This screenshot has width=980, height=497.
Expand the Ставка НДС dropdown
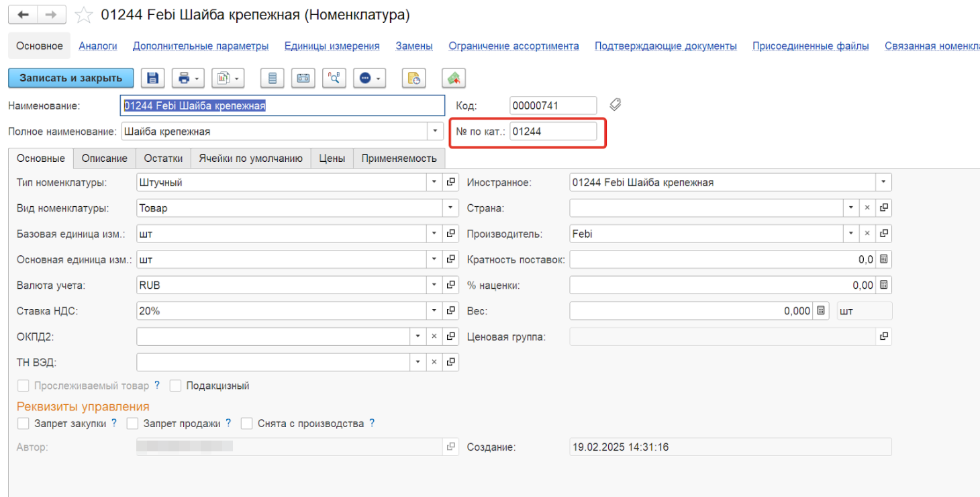434,311
